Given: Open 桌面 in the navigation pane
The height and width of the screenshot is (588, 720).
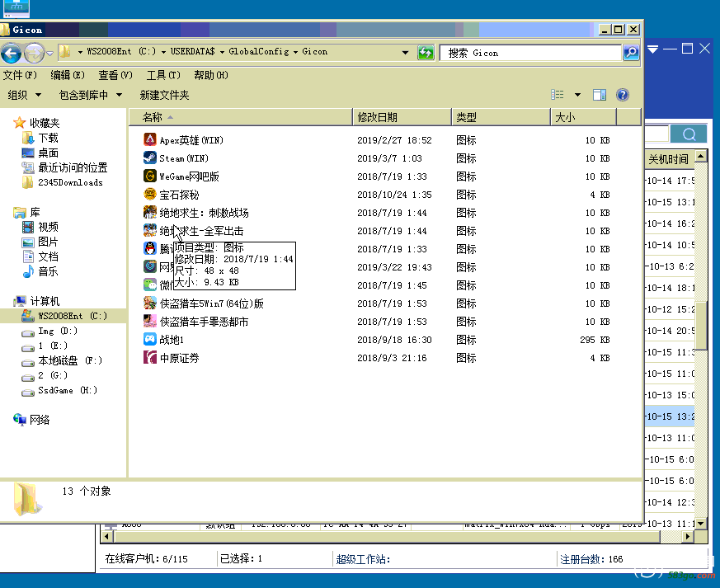Looking at the screenshot, I should [x=40, y=153].
